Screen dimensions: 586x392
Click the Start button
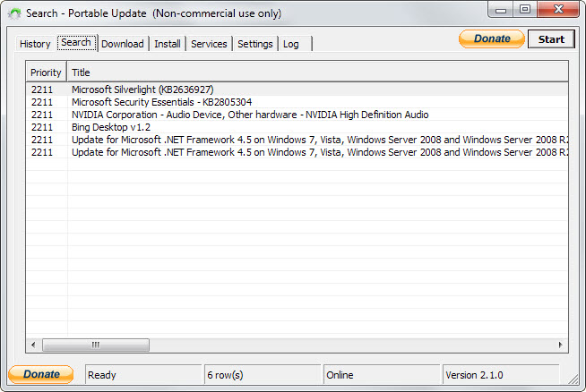pos(551,39)
